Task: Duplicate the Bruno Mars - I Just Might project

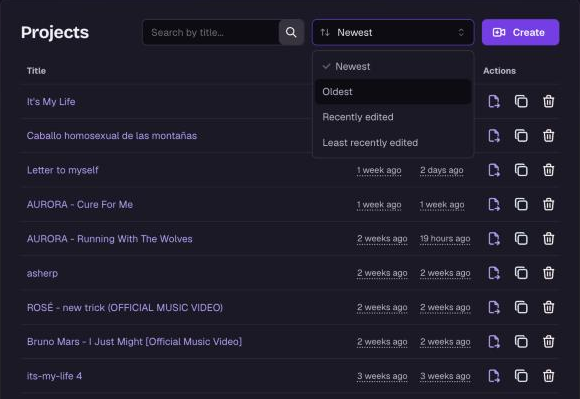Action: (x=521, y=341)
